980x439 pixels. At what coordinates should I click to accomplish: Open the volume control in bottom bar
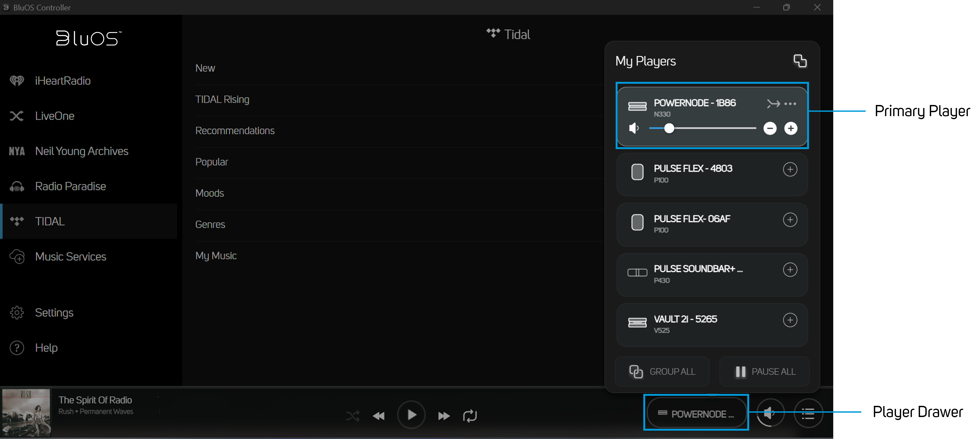click(x=770, y=413)
